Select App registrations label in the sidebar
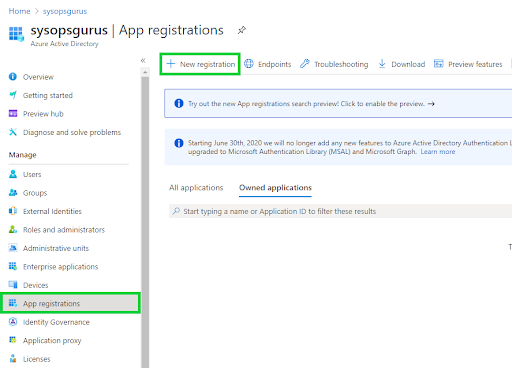512x368 pixels. tap(51, 304)
